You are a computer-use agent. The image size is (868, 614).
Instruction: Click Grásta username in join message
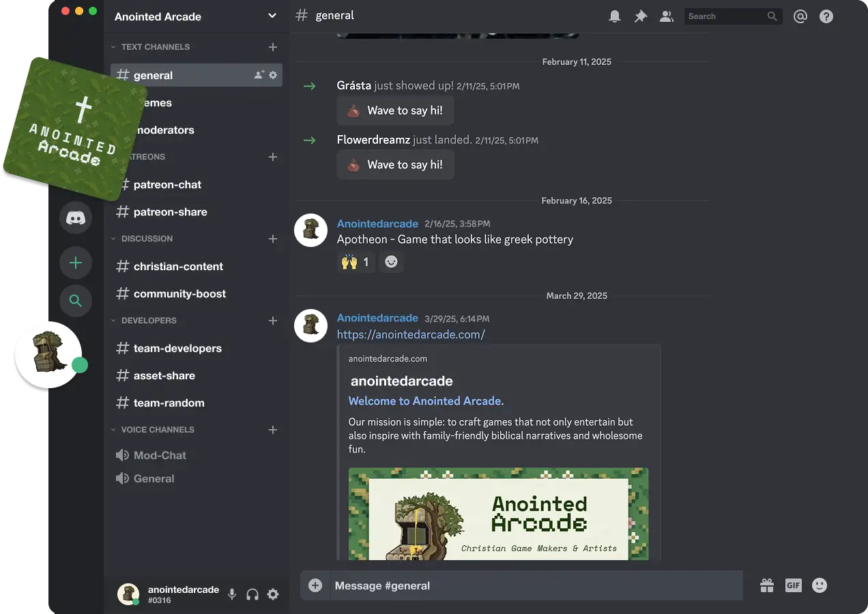click(354, 85)
